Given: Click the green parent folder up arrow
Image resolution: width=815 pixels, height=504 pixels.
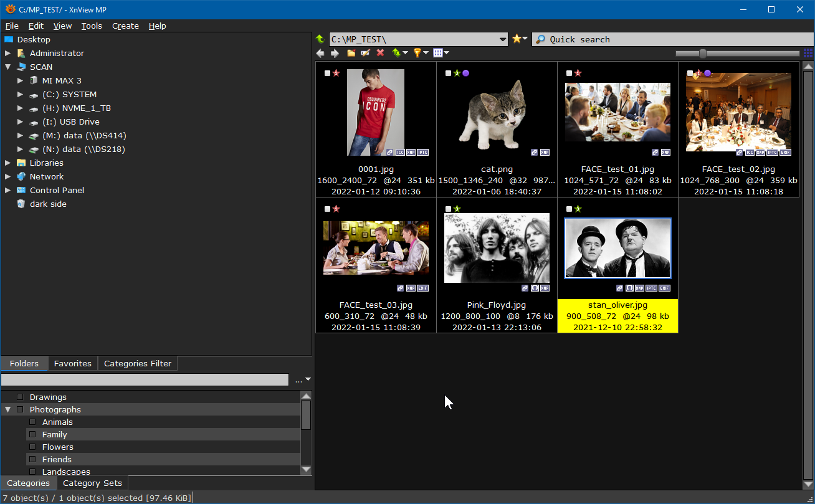Looking at the screenshot, I should 320,39.
